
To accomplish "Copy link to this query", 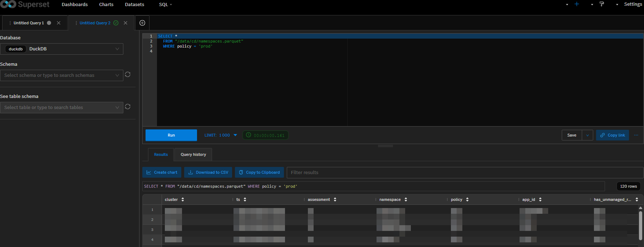I will 613,135.
